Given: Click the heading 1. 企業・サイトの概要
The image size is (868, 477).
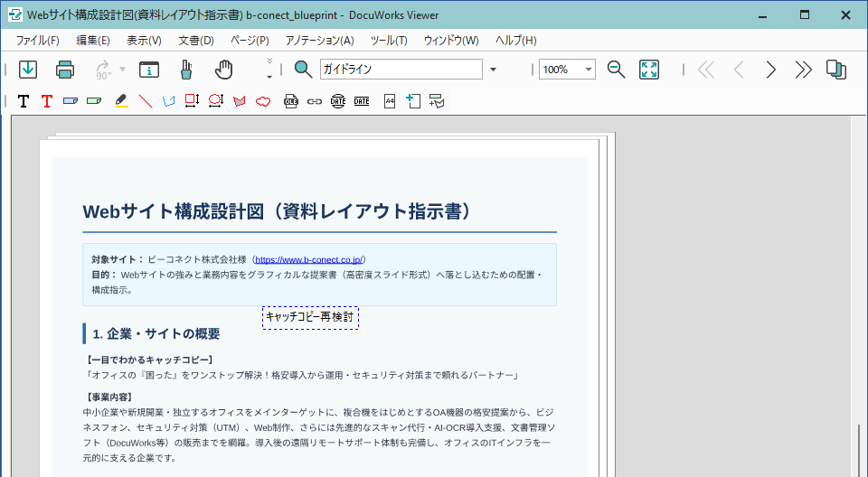Looking at the screenshot, I should pos(156,333).
